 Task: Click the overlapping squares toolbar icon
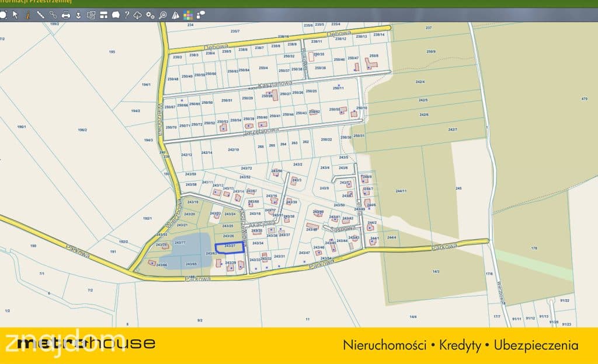(x=91, y=15)
